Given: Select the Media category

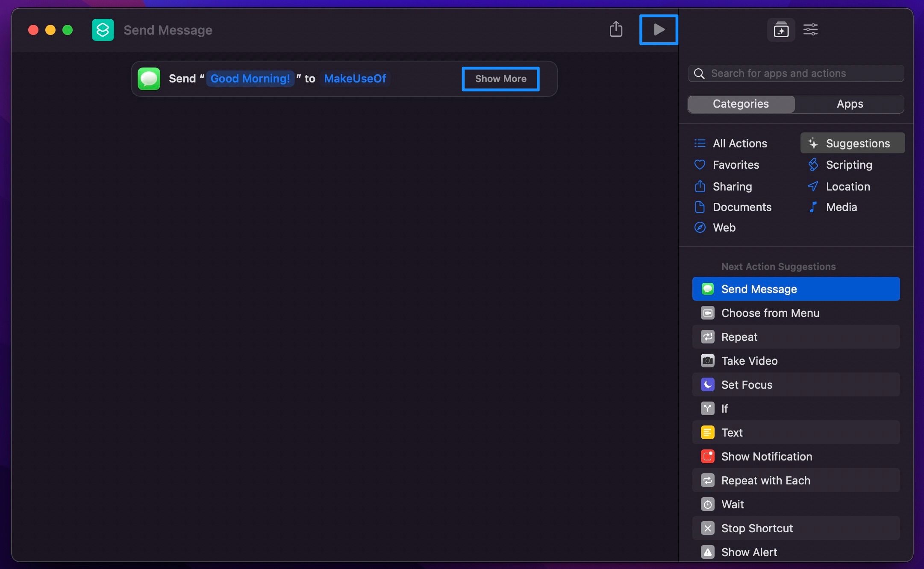Looking at the screenshot, I should click(841, 207).
